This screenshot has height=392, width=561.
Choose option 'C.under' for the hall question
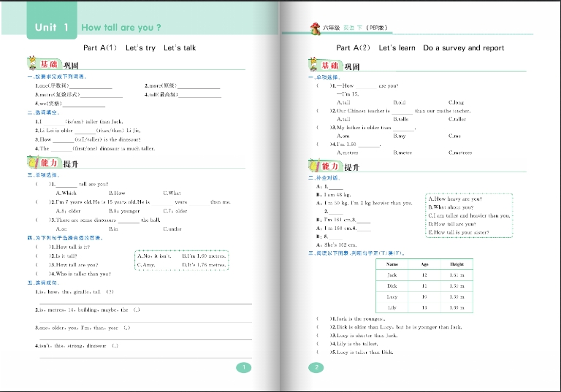172,229
